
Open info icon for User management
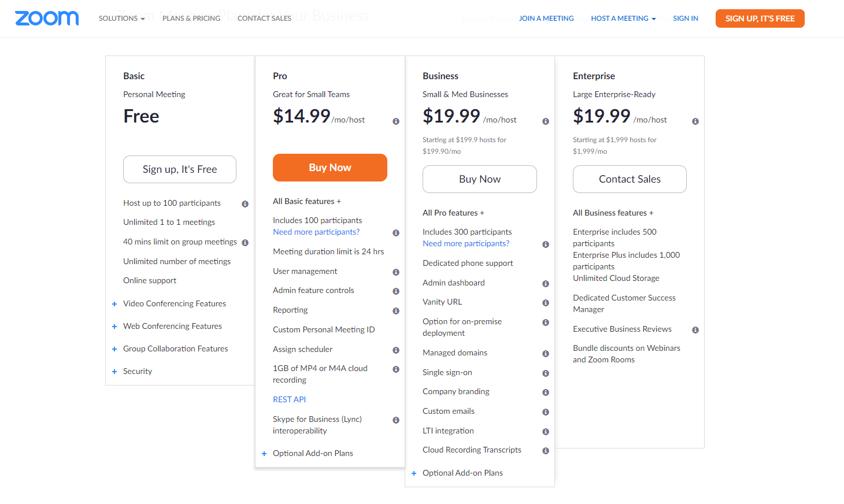(396, 272)
